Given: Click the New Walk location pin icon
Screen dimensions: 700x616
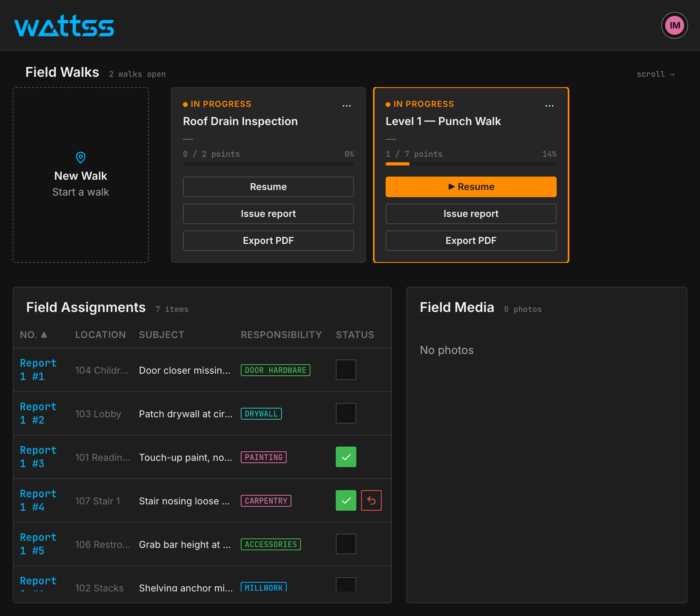Looking at the screenshot, I should 81,158.
